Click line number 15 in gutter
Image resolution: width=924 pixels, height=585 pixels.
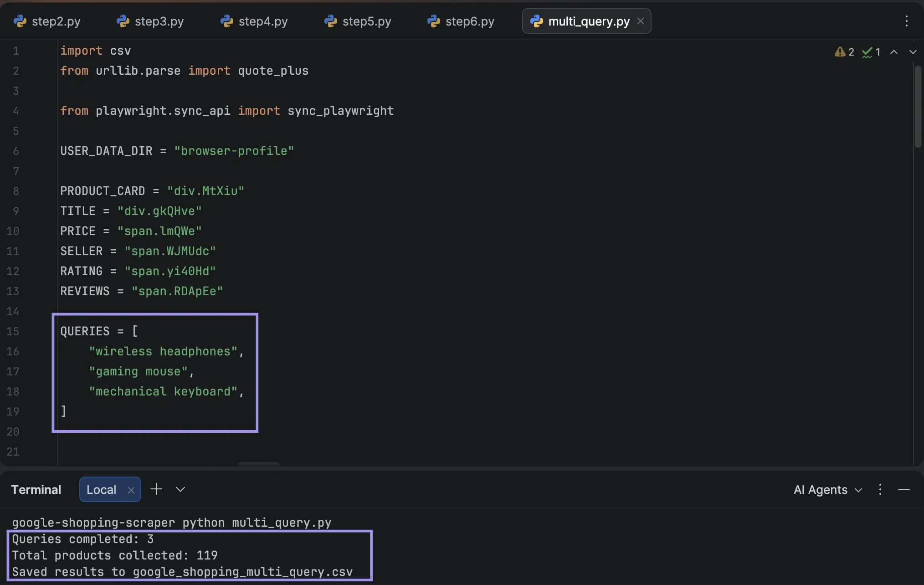tap(13, 331)
